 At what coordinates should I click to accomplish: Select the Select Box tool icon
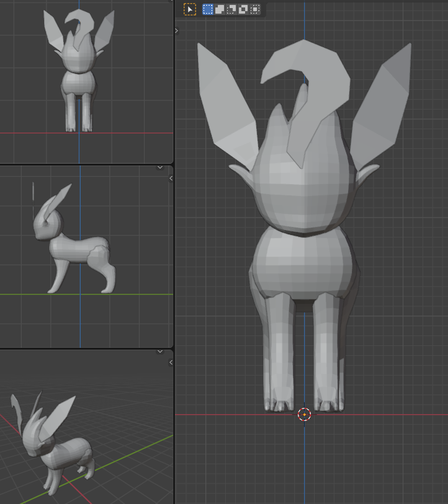tap(190, 9)
